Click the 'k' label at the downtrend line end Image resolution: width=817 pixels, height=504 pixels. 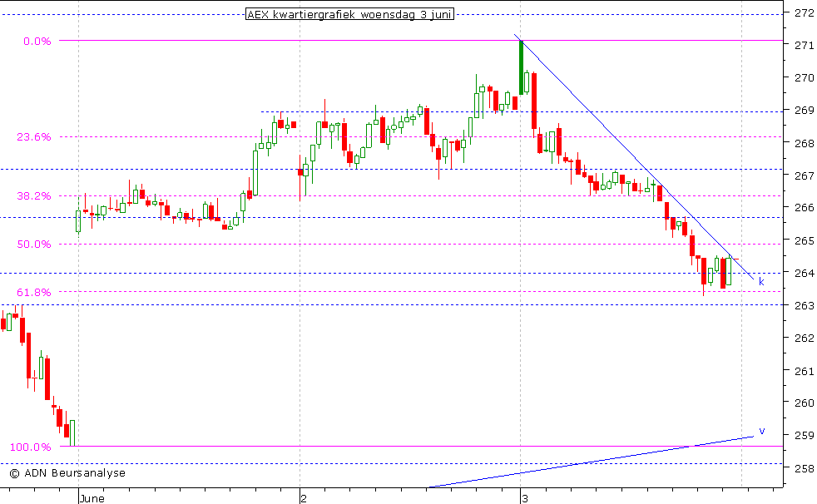(x=761, y=282)
